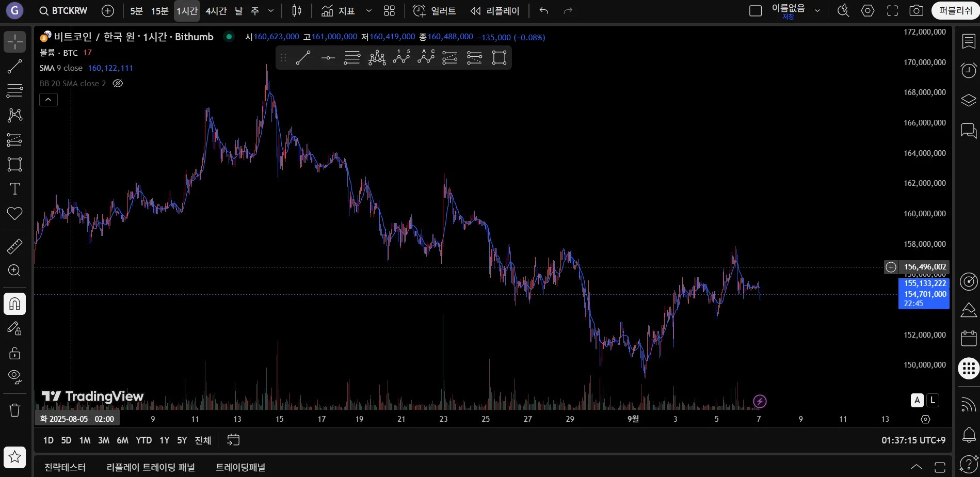Screen dimensions: 980x477
Task: Click the 퍼블리쉬 publish button
Action: pyautogui.click(x=955, y=11)
